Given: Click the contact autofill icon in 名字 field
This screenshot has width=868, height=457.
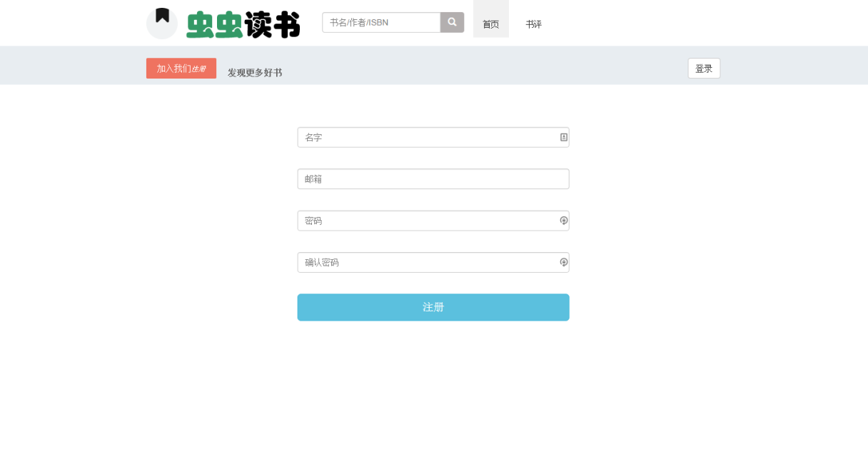Looking at the screenshot, I should tap(563, 137).
